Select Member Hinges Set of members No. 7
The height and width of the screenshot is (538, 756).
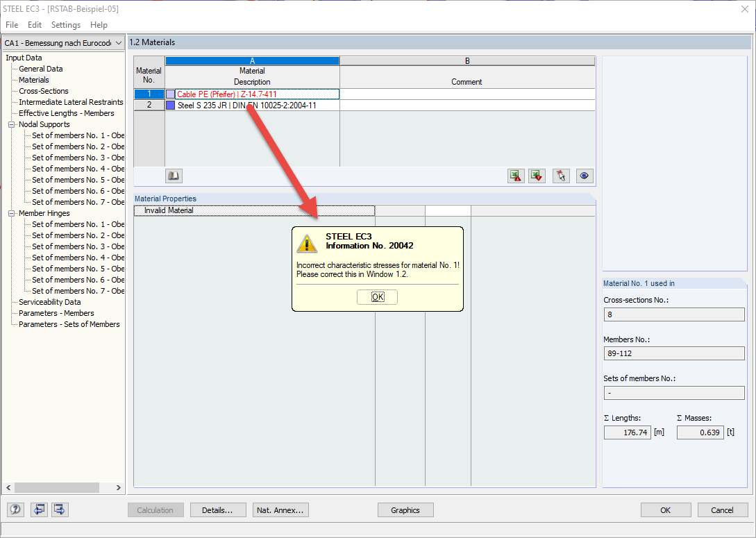pyautogui.click(x=78, y=291)
